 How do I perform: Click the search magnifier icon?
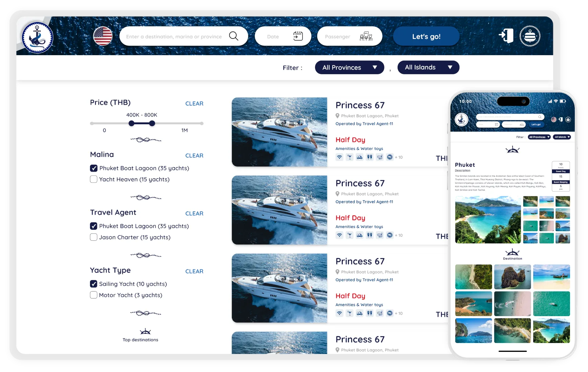[x=234, y=36]
